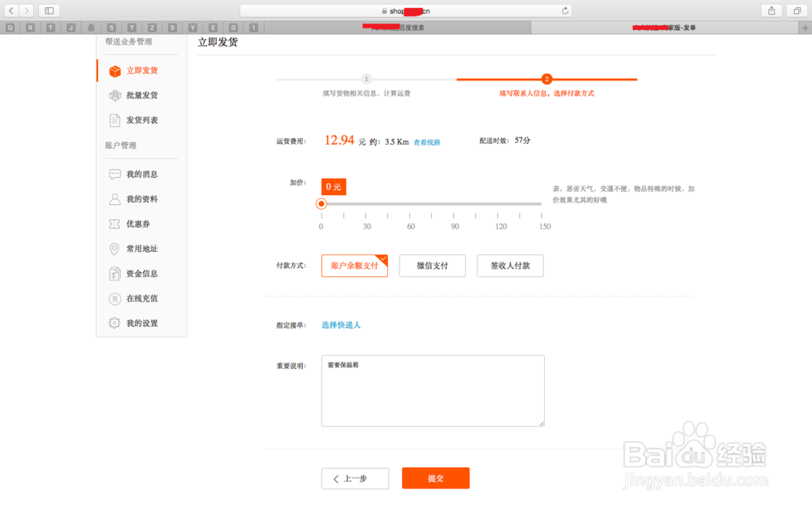The width and height of the screenshot is (812, 508).
Task: Click step 1 填写货物相关信息 marker
Action: pos(366,80)
